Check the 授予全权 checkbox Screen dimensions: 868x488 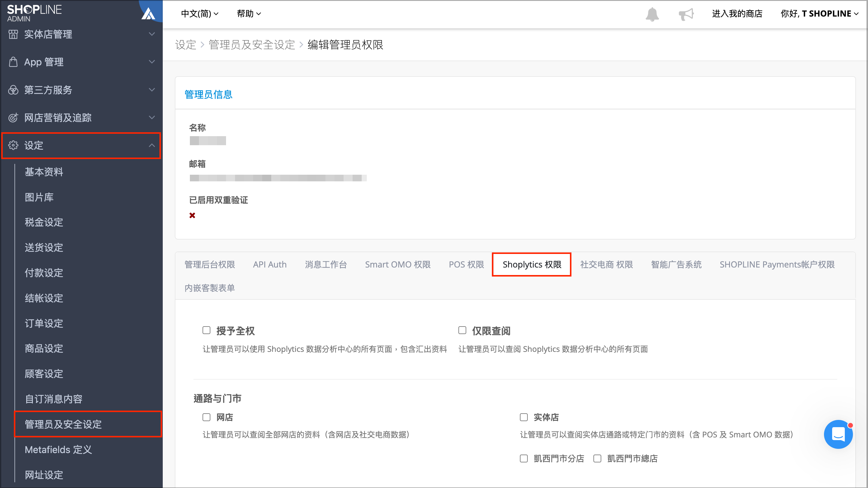coord(206,330)
